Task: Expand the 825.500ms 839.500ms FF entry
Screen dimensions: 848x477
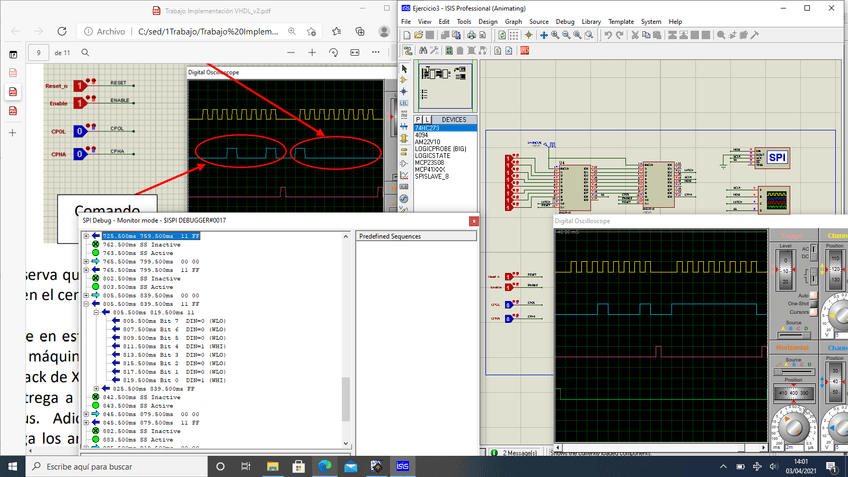Action: pos(96,388)
